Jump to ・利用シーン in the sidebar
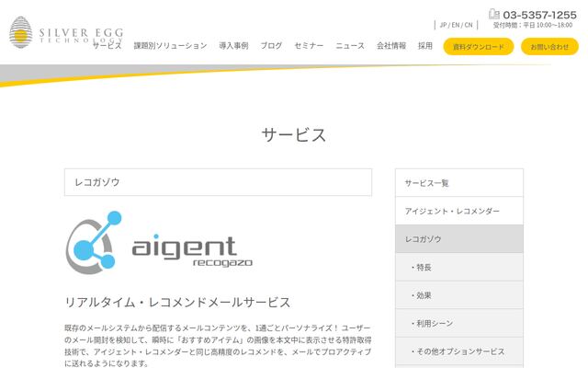588x368 pixels. pyautogui.click(x=459, y=323)
